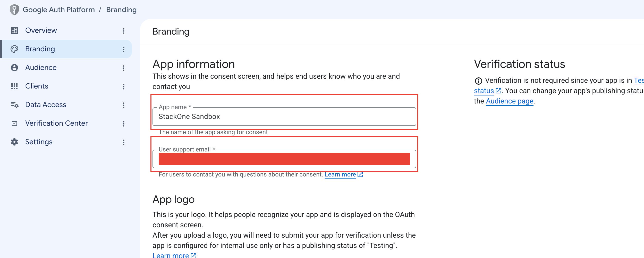Screen dimensions: 644x258
Task: Click the status link in Verification status
Action: (x=484, y=91)
